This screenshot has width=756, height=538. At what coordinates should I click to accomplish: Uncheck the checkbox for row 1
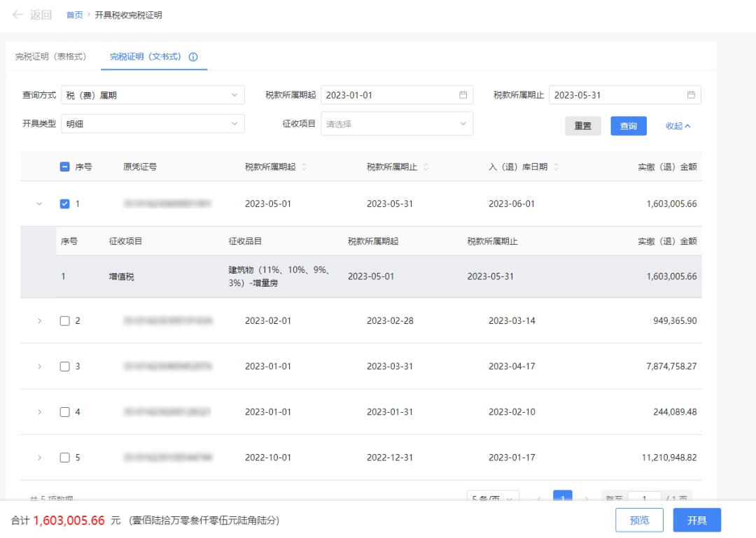65,204
